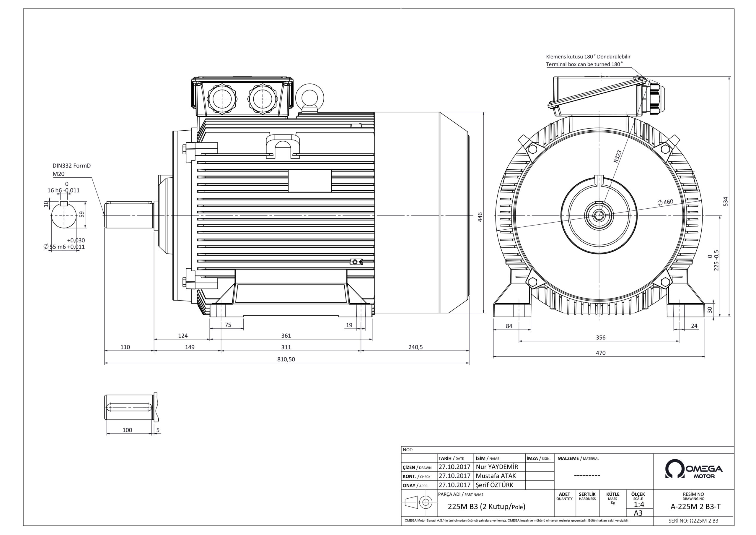Screen dimensions: 756x535
Task: Click the 24 dimension on the front view
Action: click(694, 325)
